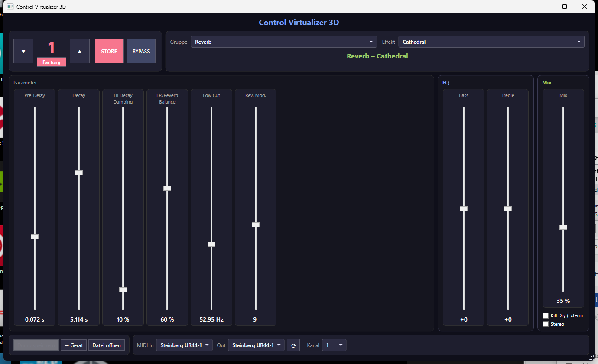
Task: Click the Bass value +0
Action: [x=464, y=319]
